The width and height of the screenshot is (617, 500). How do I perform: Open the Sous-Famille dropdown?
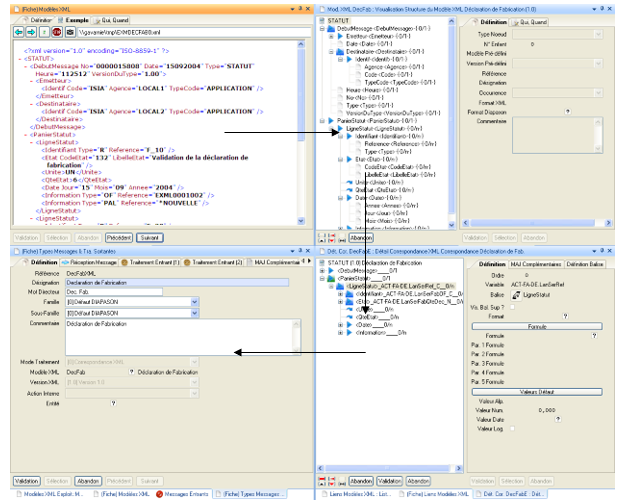click(194, 313)
